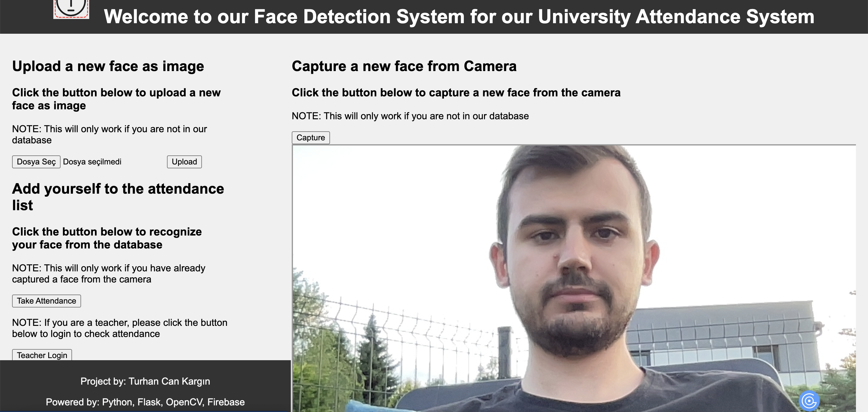The height and width of the screenshot is (412, 868).
Task: Click 'capture a new face from the camera' subheading
Action: (456, 92)
